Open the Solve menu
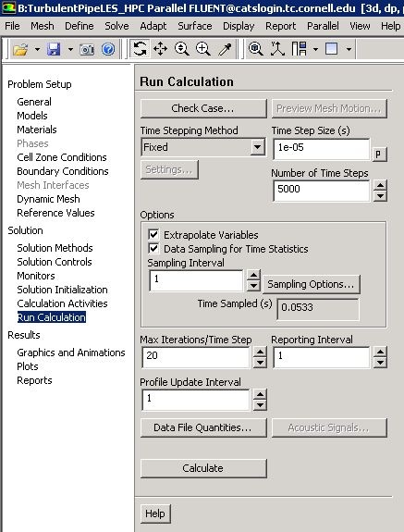Image resolution: width=404 pixels, height=532 pixels. tap(116, 26)
